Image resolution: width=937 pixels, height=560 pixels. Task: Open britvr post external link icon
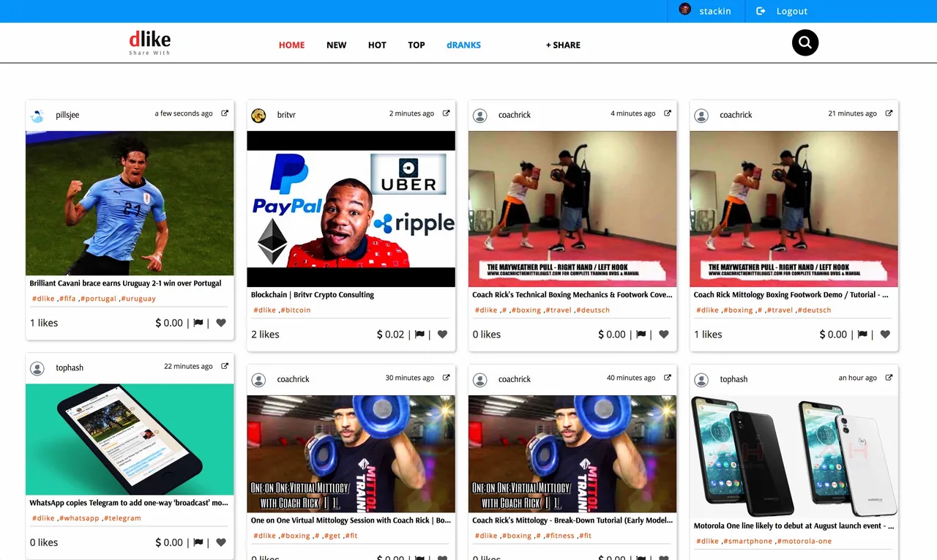click(447, 113)
